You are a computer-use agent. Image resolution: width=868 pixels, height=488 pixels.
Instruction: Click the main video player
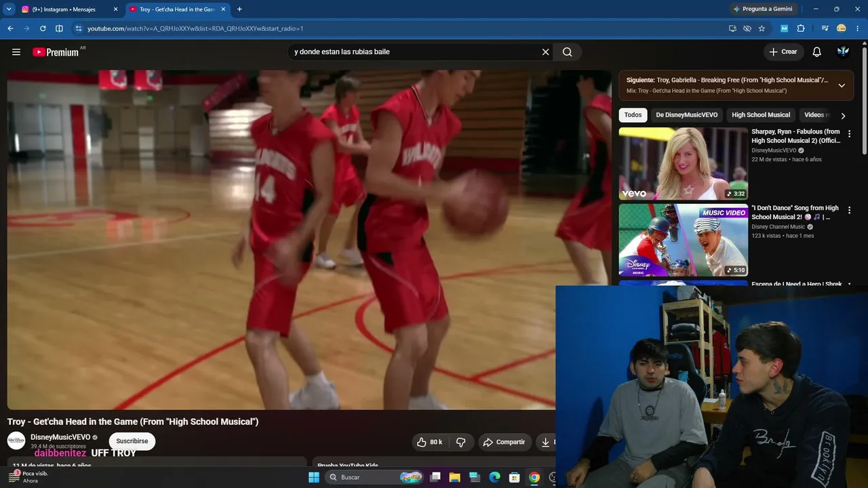309,240
